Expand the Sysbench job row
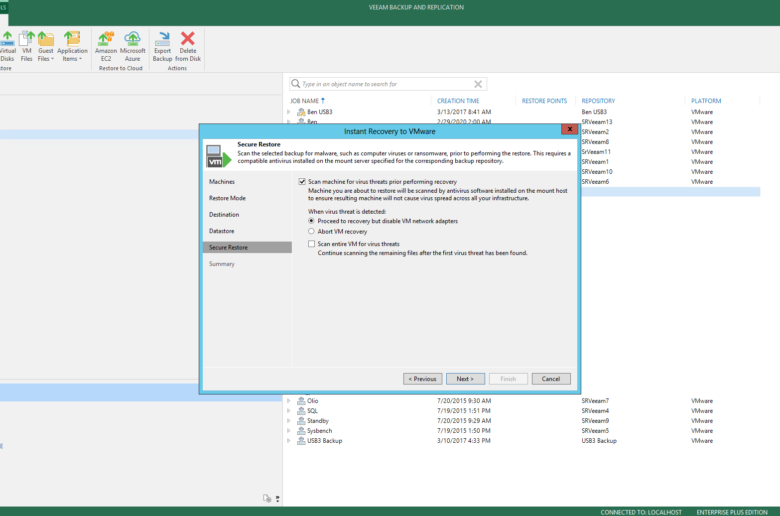Screen dimensions: 780x516 pyautogui.click(x=289, y=430)
